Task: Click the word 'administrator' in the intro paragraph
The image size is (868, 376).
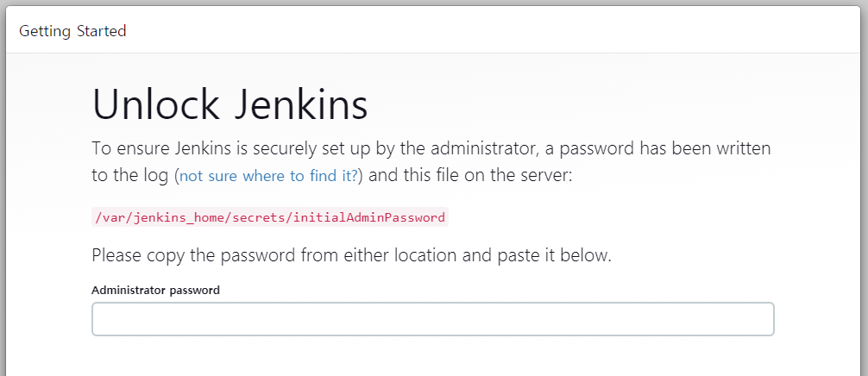Action: pyautogui.click(x=482, y=148)
